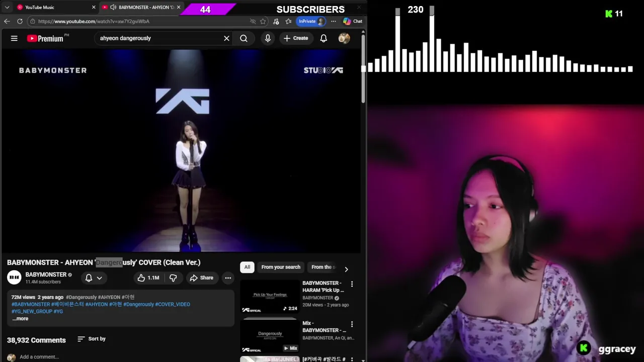Image resolution: width=644 pixels, height=362 pixels.
Task: Open YouTube notifications bell in header
Action: click(324, 38)
